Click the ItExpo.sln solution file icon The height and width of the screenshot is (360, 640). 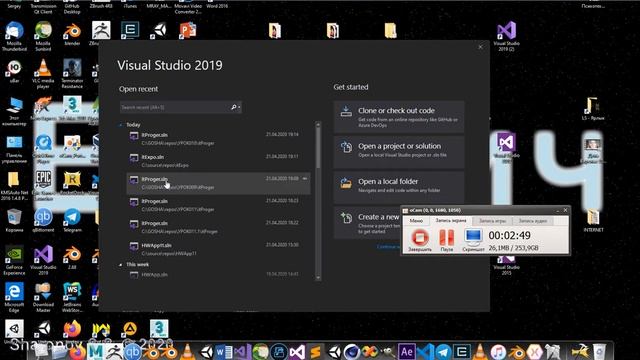pyautogui.click(x=134, y=158)
